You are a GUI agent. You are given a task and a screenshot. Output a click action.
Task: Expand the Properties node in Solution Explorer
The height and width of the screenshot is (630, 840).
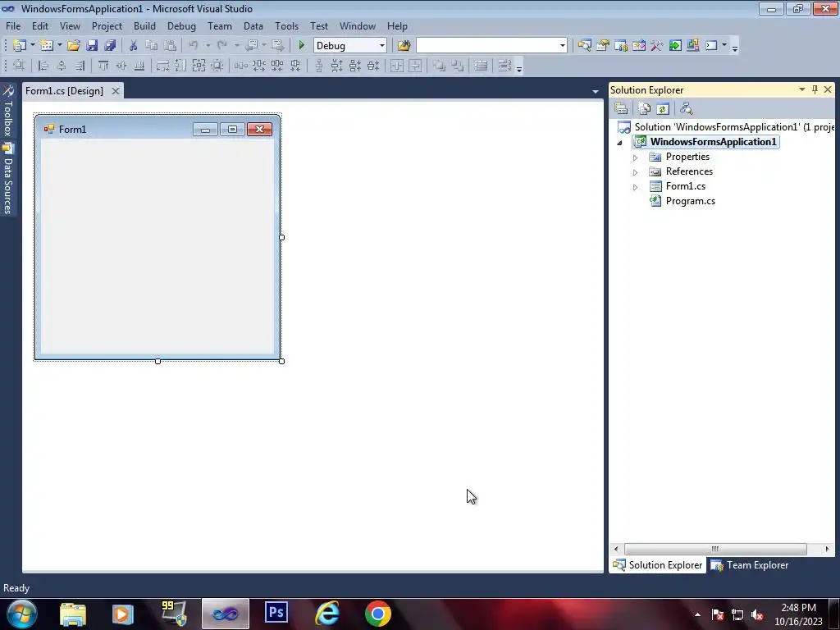(636, 157)
